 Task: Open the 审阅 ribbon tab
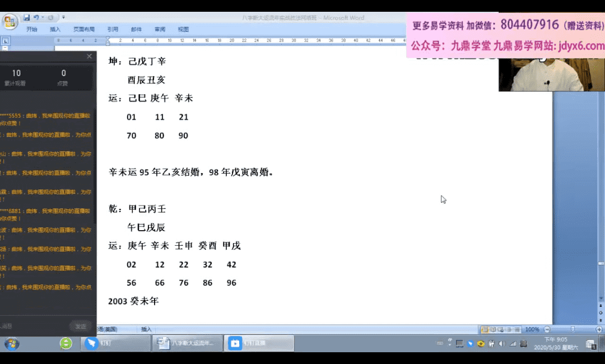[160, 29]
